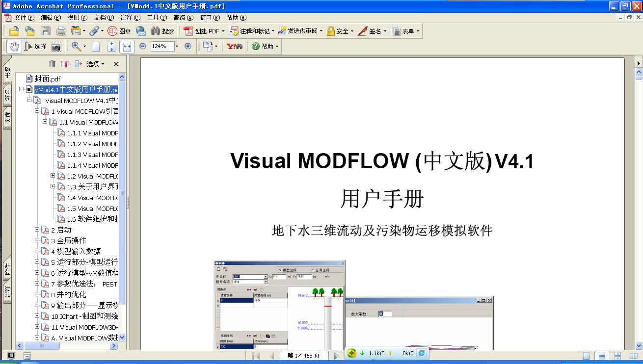Click the Email envelope icon
Viewport: 643px width, 364px height.
pos(141,31)
